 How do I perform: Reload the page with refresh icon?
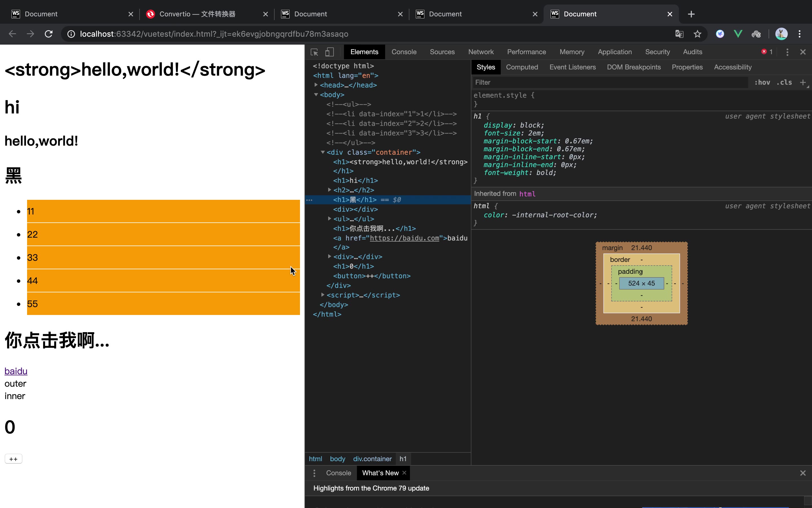(49, 34)
